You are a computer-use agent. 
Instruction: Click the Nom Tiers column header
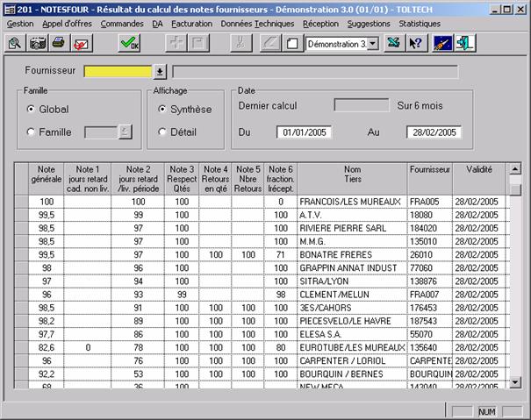tap(352, 179)
